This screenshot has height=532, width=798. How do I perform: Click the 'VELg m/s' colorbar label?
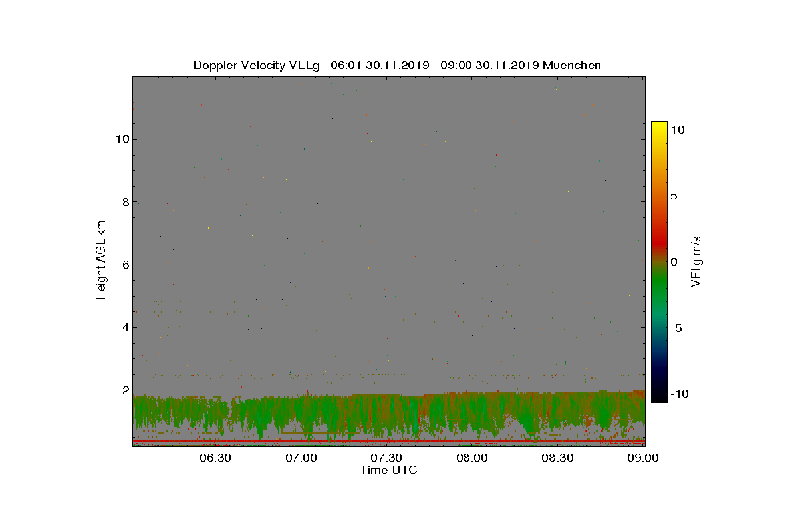coord(696,261)
